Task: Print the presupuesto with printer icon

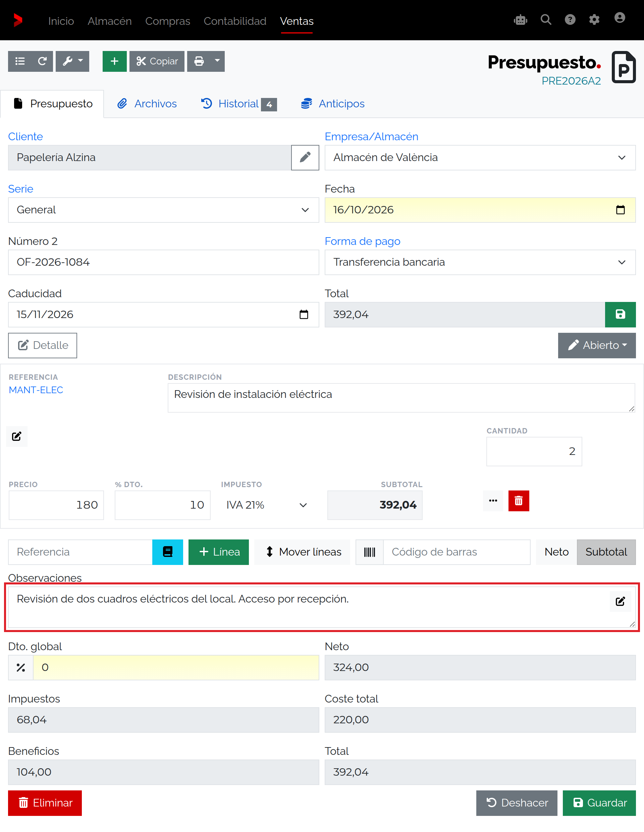Action: [199, 61]
